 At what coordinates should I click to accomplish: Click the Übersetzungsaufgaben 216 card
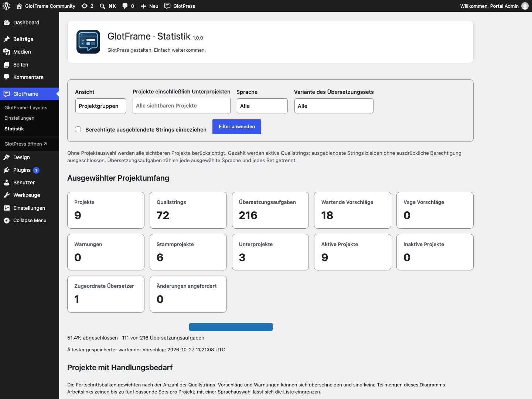270,210
